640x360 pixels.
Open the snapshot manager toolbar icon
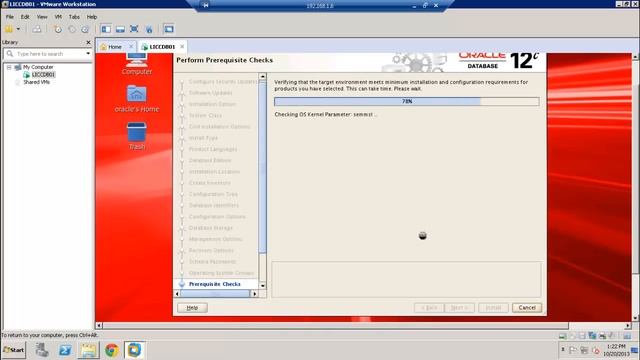[85, 29]
